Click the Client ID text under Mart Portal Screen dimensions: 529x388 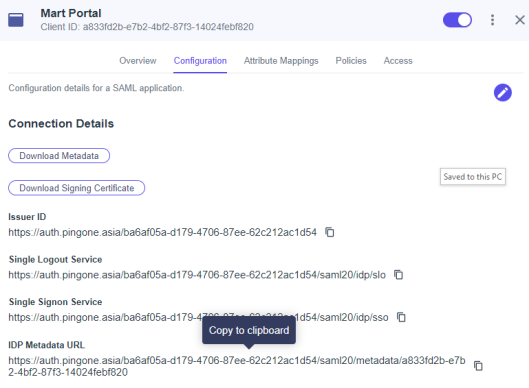(147, 27)
